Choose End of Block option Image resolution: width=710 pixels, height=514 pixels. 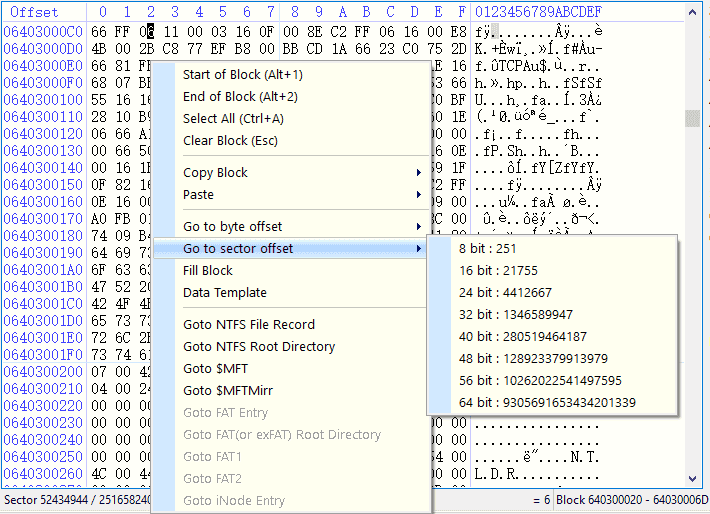point(240,97)
